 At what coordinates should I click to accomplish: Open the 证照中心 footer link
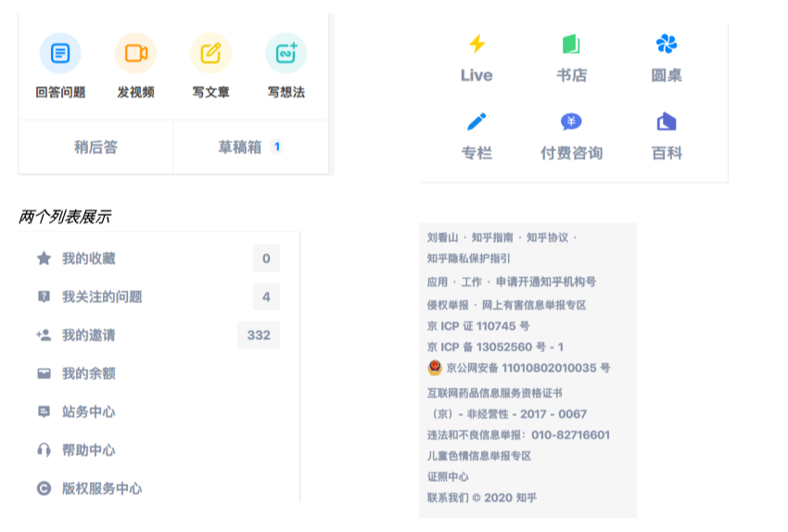point(448,476)
